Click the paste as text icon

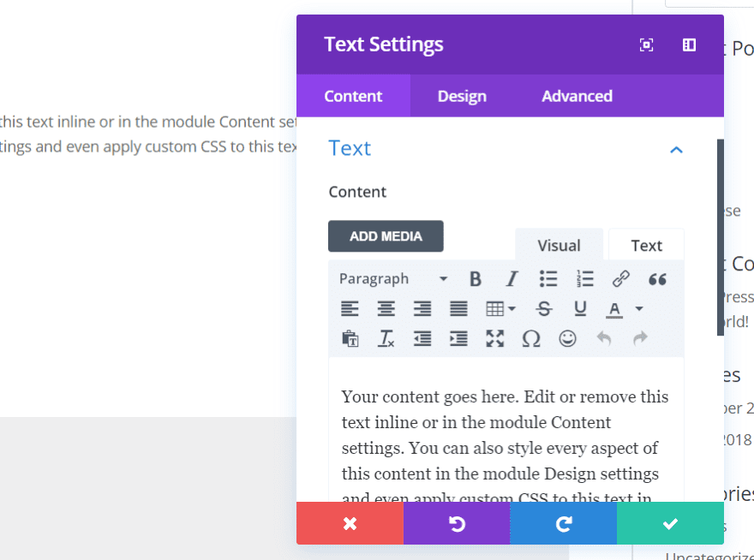tap(350, 339)
